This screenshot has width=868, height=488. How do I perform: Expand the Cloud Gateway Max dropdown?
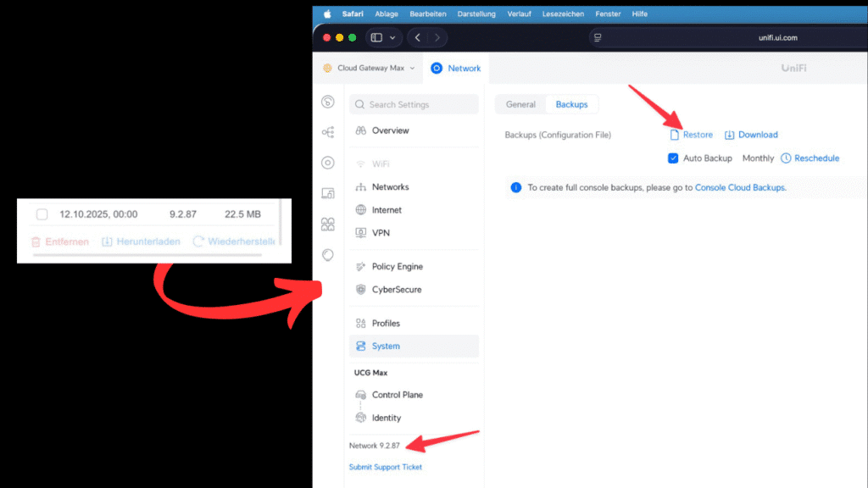(413, 69)
